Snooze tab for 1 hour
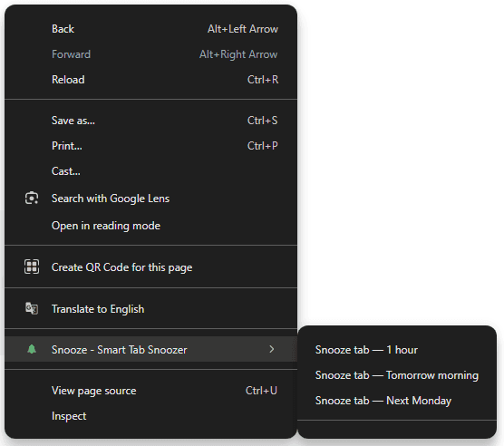Image resolution: width=504 pixels, height=446 pixels. [x=397, y=350]
